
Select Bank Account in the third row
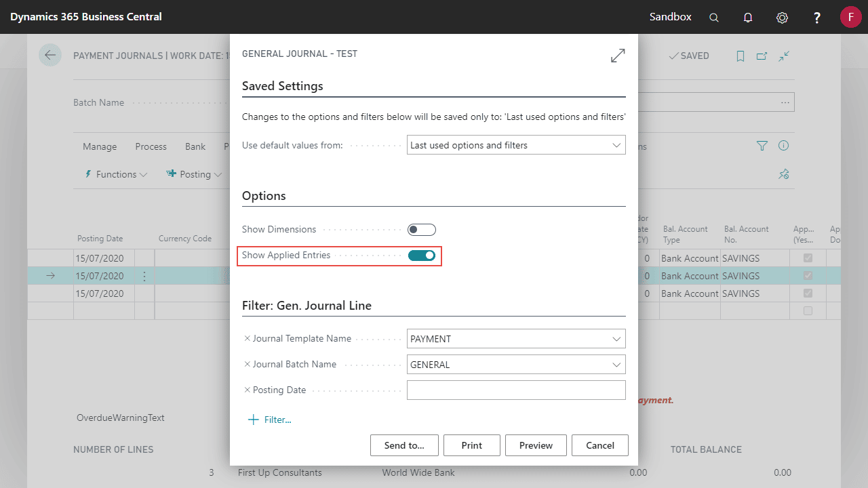[690, 293]
